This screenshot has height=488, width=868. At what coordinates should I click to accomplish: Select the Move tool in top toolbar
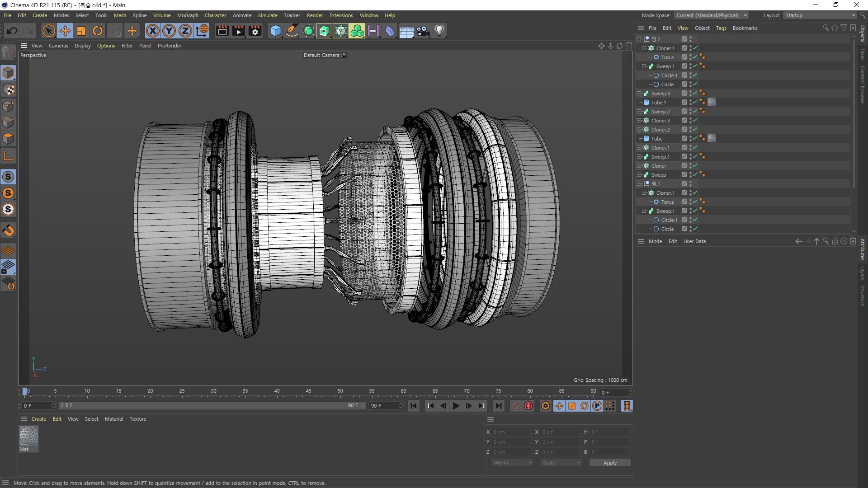(65, 31)
